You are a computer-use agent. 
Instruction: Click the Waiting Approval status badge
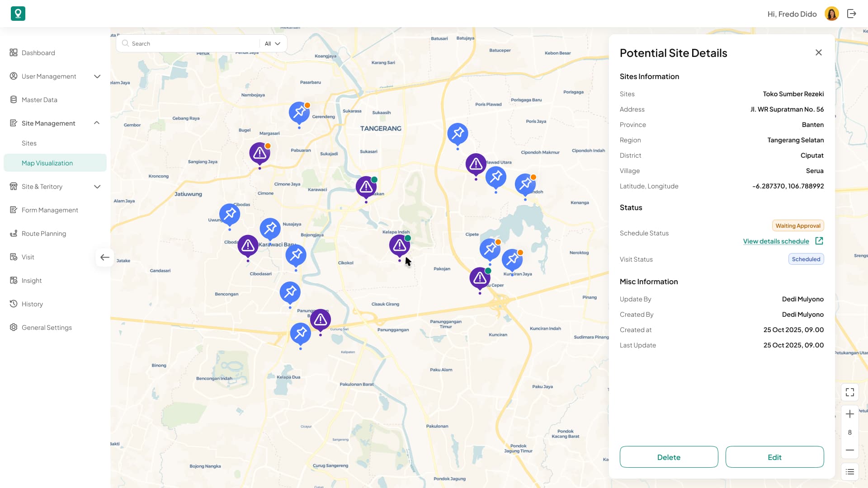798,225
